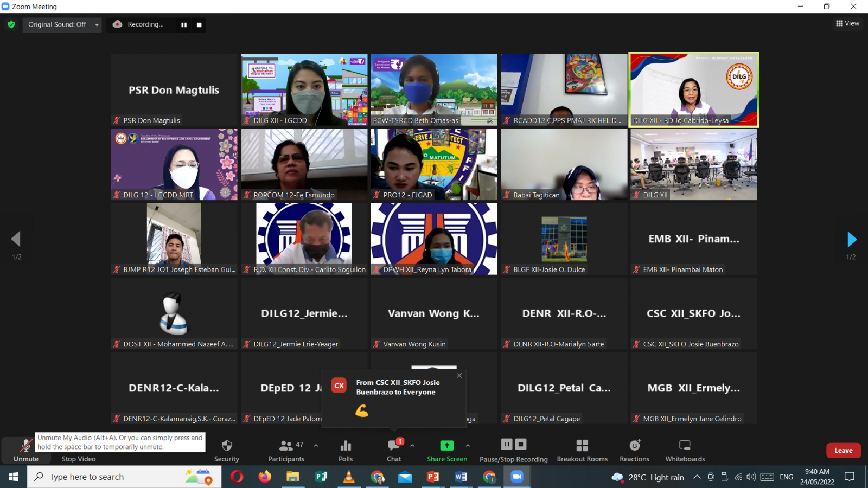Open Mail app from taskbar
The image size is (868, 488).
point(405,477)
